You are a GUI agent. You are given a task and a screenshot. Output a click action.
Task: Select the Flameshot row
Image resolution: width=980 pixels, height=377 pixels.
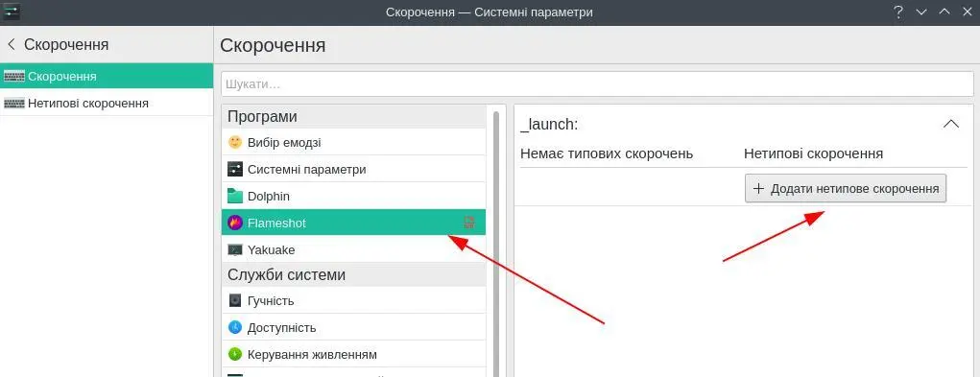[353, 223]
